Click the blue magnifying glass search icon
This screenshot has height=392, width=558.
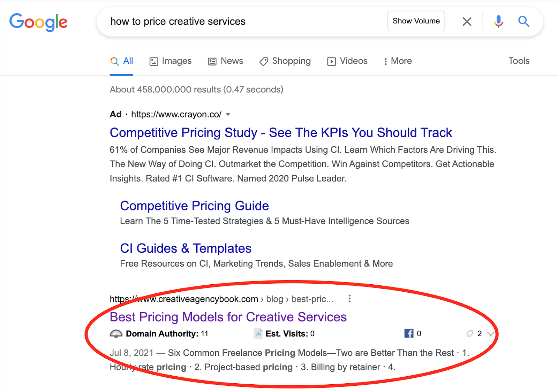point(523,22)
